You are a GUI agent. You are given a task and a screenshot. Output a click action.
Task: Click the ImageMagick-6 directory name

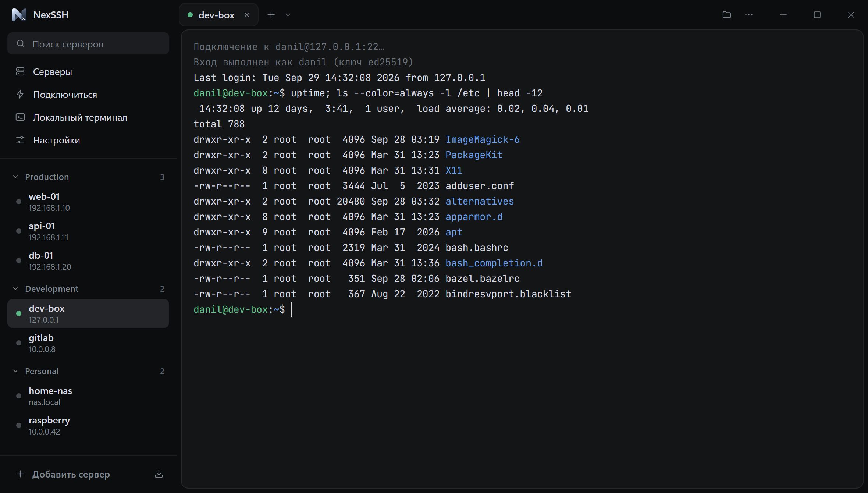[x=483, y=139]
